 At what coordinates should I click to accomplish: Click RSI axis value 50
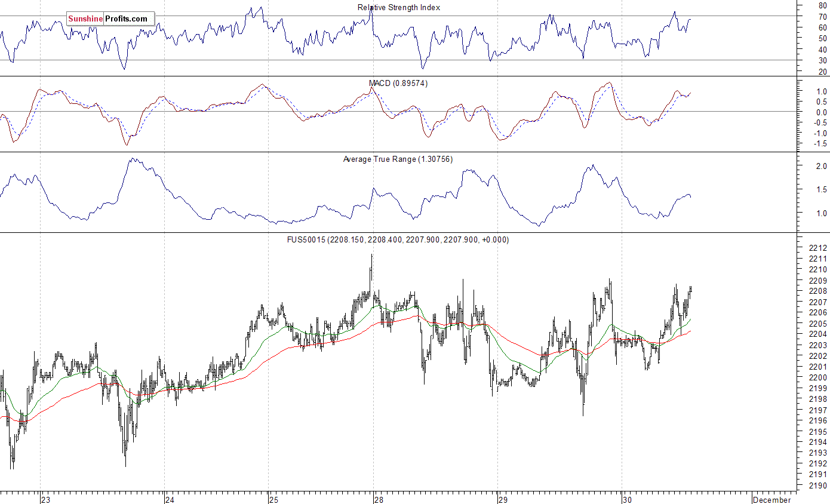click(x=823, y=38)
